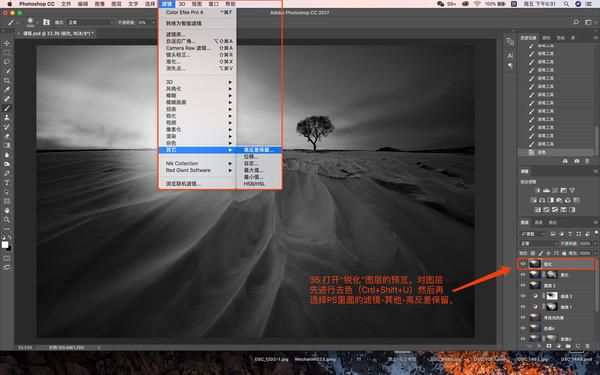Click delete history state trash icon

(587, 161)
